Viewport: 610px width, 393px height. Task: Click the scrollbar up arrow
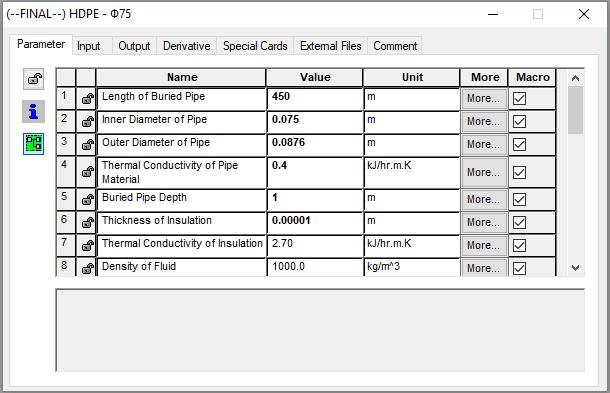click(575, 78)
